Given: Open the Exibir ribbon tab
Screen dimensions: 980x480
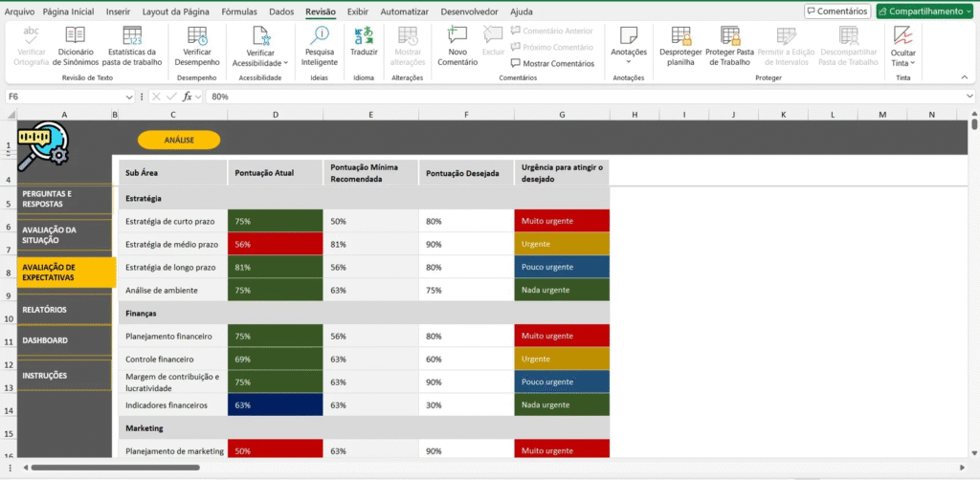Looking at the screenshot, I should pos(358,11).
